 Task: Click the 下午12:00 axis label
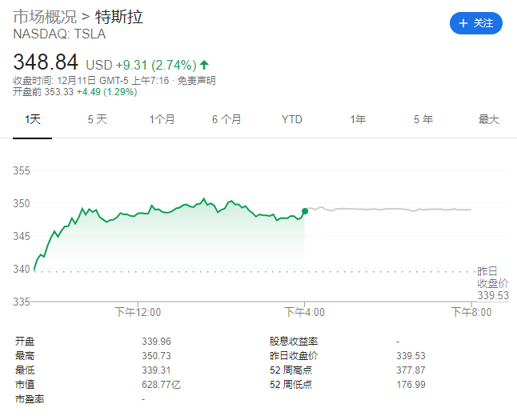138,312
